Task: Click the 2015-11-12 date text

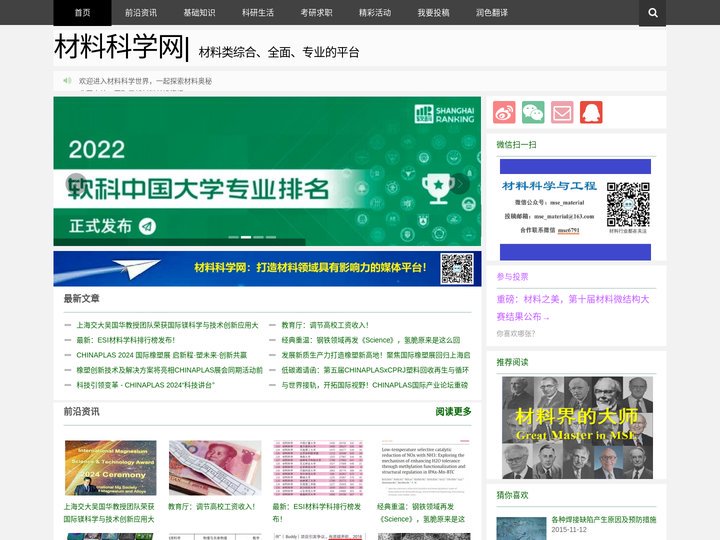Action: [569, 530]
